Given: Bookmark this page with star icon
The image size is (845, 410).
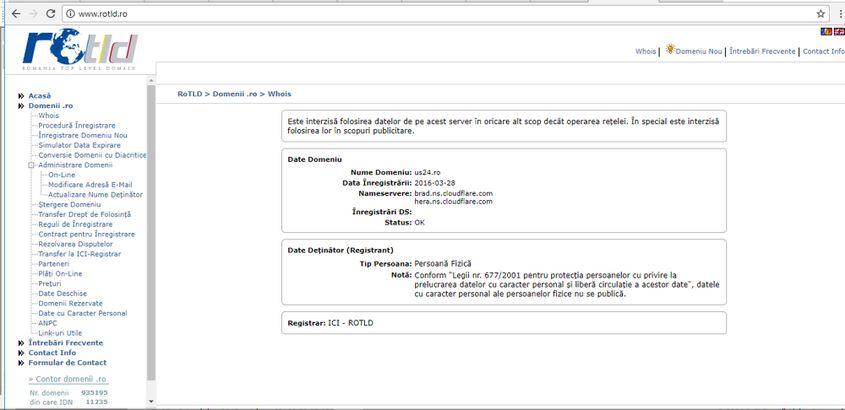Looking at the screenshot, I should [x=820, y=14].
